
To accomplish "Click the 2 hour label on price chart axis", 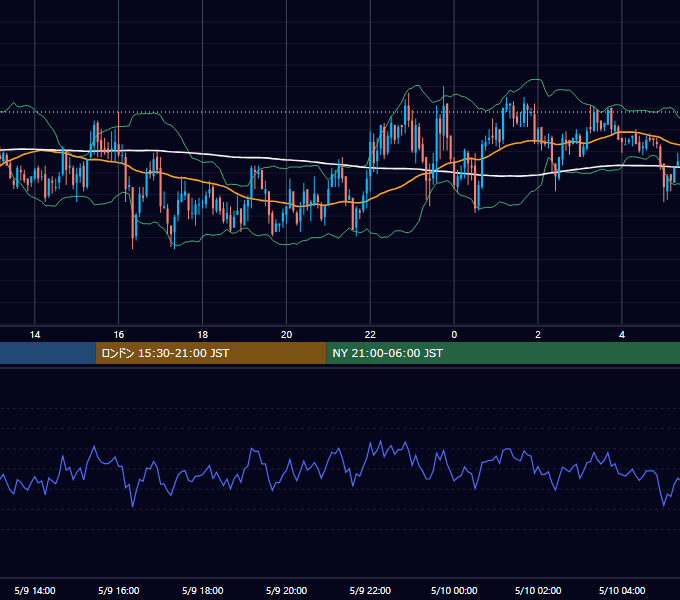I will [x=538, y=335].
